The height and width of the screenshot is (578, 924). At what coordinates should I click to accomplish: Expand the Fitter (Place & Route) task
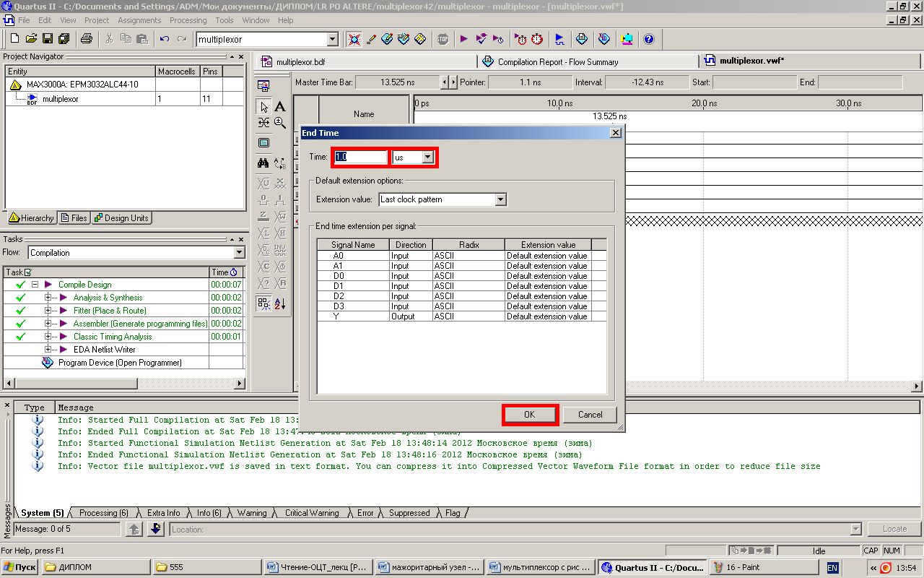pos(48,311)
